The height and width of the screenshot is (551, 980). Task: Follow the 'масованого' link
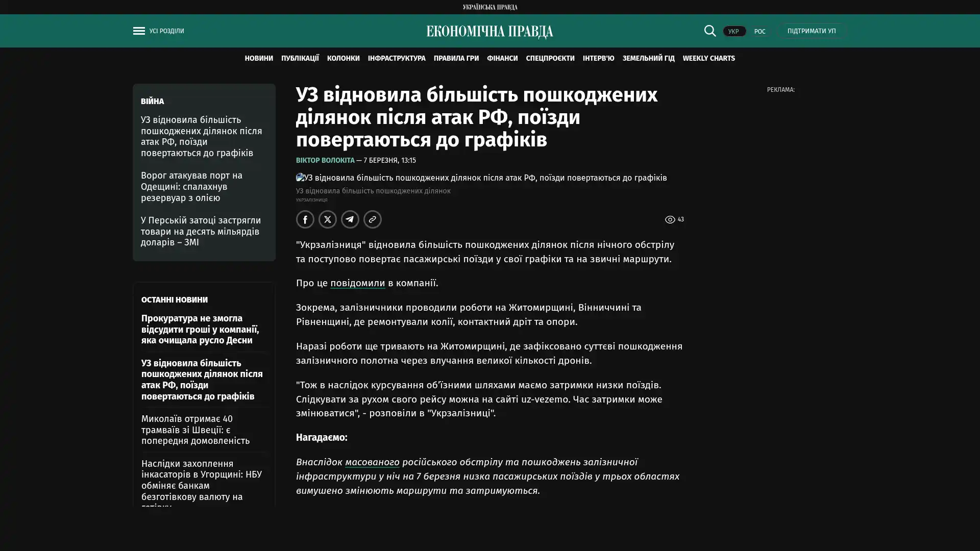click(372, 462)
